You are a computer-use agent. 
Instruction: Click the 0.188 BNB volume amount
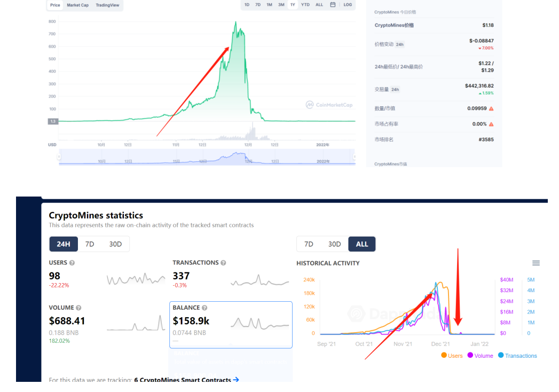click(x=64, y=332)
